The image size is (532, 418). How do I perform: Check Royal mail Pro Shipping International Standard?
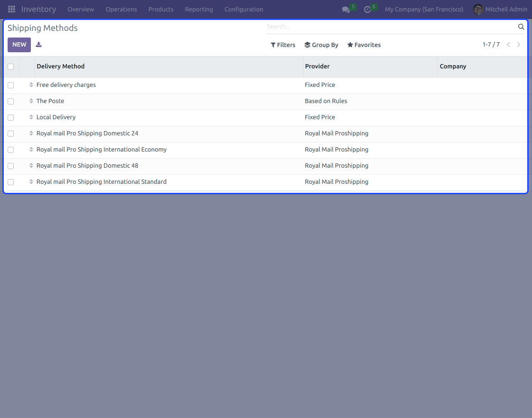click(x=11, y=182)
